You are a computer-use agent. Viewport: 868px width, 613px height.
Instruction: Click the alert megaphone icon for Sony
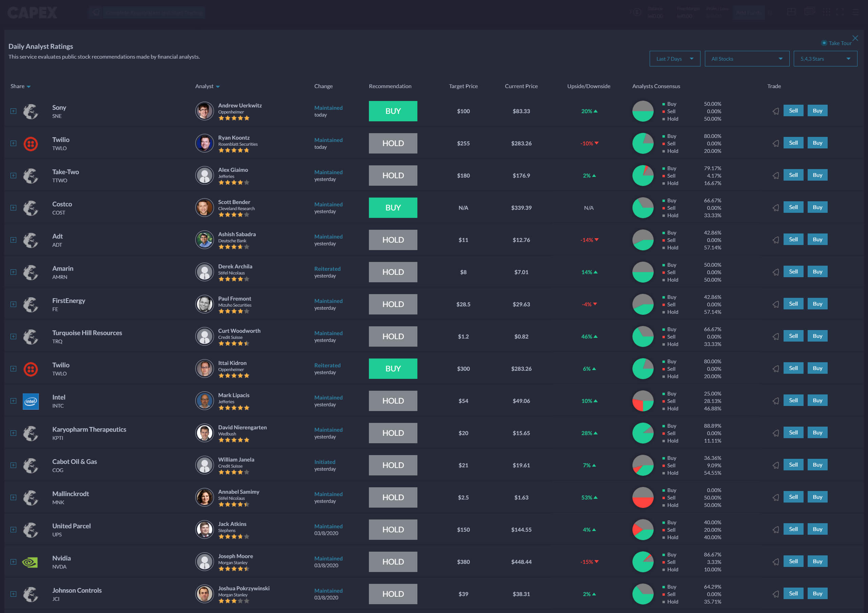[x=775, y=111]
